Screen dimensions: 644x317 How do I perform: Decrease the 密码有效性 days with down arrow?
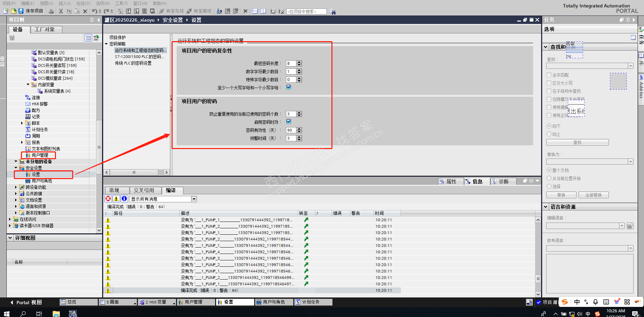[299, 132]
